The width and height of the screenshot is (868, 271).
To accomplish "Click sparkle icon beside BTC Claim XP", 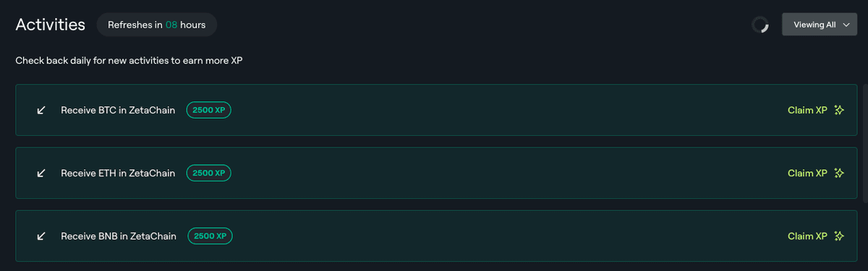I will pos(839,111).
